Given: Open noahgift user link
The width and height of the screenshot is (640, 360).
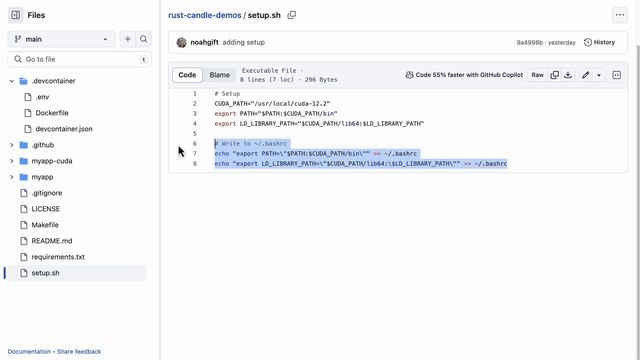Looking at the screenshot, I should click(204, 42).
